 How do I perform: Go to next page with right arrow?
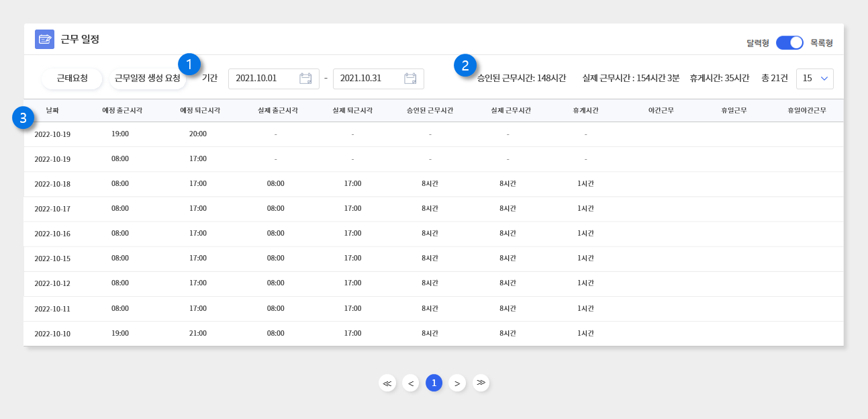[457, 383]
